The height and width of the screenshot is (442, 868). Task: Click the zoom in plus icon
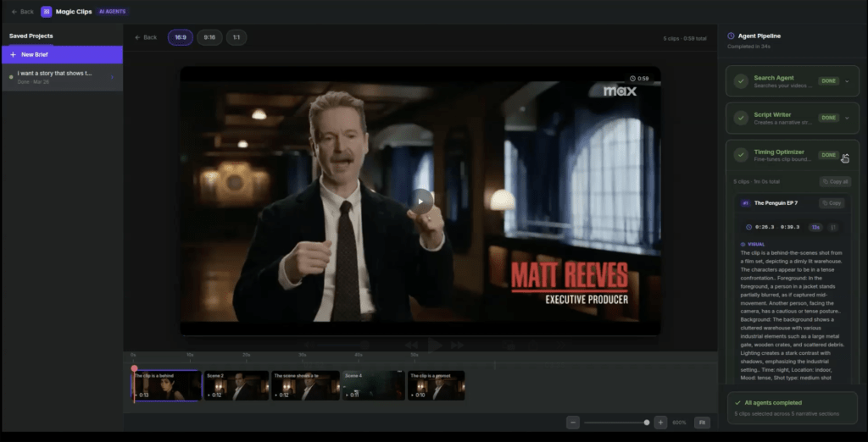[x=661, y=423]
